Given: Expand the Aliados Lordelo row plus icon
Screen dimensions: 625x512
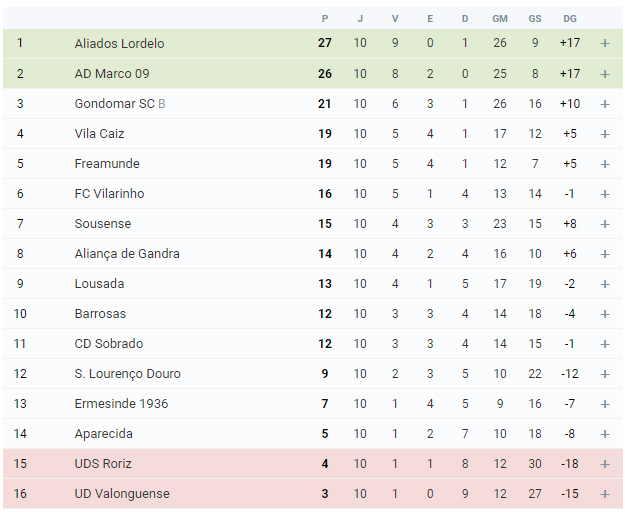Looking at the screenshot, I should click(605, 43).
